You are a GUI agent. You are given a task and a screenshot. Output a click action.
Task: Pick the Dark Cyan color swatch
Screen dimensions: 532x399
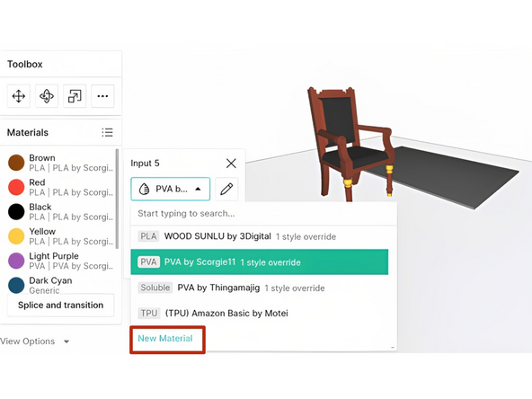(16, 285)
